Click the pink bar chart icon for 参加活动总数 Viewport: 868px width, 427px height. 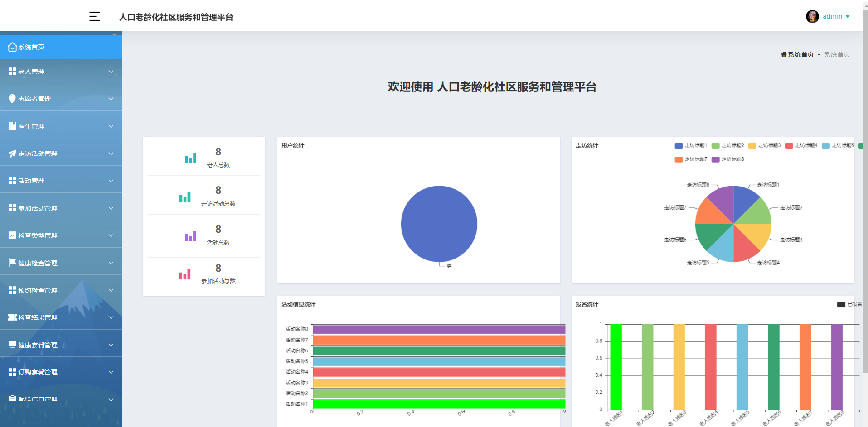point(185,274)
